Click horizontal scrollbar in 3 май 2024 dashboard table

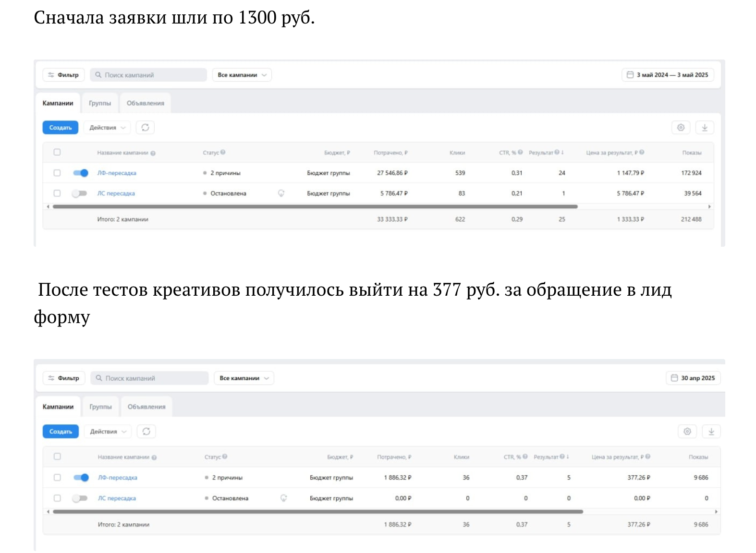315,206
